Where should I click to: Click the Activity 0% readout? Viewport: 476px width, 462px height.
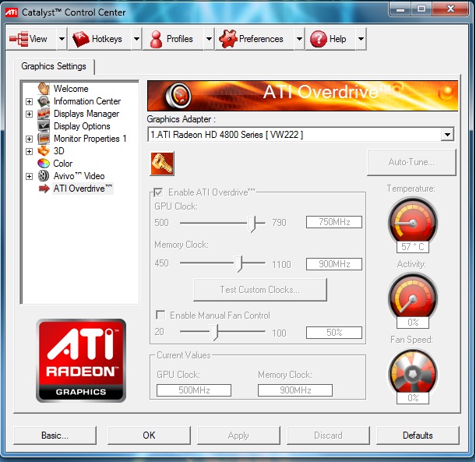pos(413,323)
